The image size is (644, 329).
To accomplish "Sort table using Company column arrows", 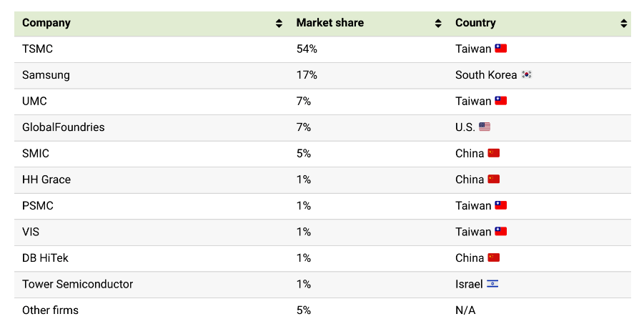I will point(279,24).
